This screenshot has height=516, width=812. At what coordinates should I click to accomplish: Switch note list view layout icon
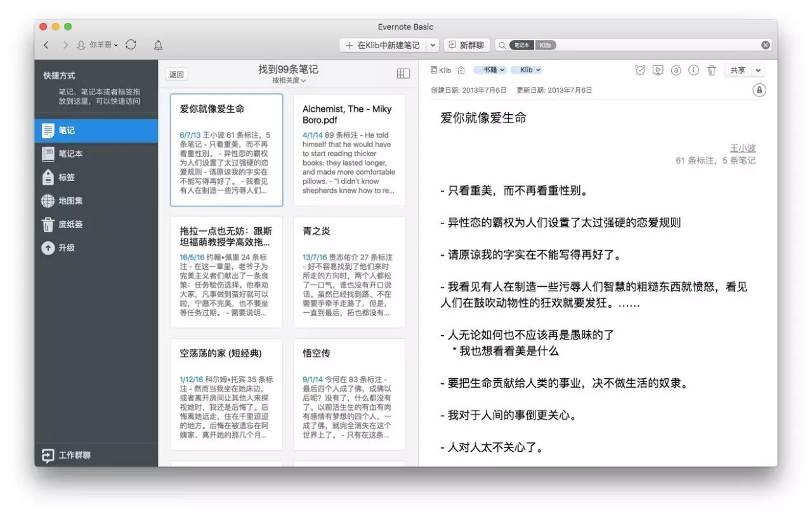click(403, 74)
